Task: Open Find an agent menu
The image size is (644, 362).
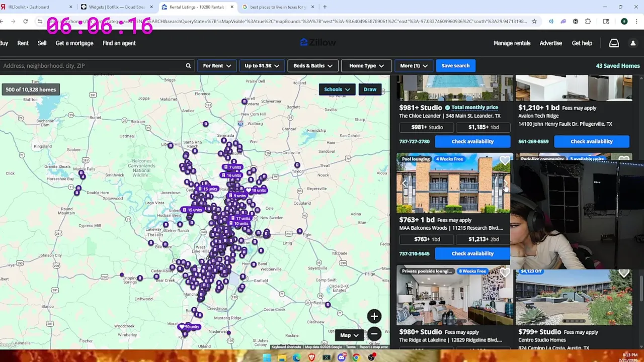Action: [x=119, y=43]
